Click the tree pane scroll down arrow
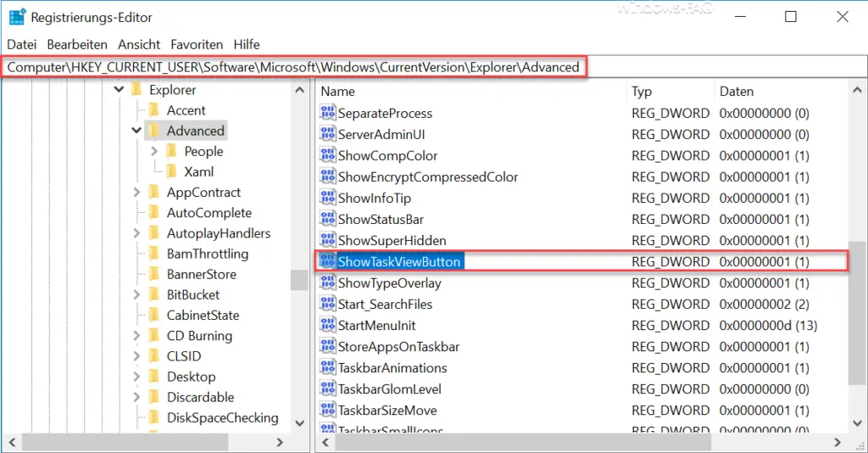This screenshot has width=868, height=453. pyautogui.click(x=299, y=423)
